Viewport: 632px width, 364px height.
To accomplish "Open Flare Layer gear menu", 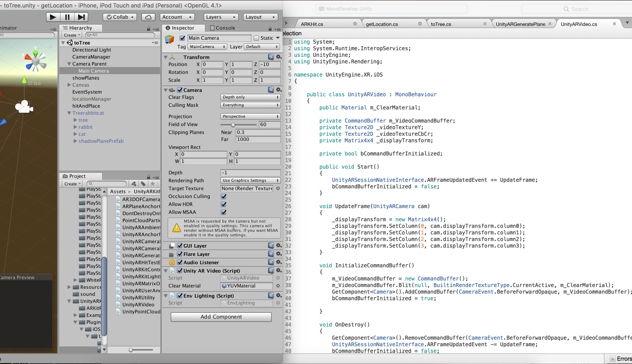I will (x=278, y=254).
